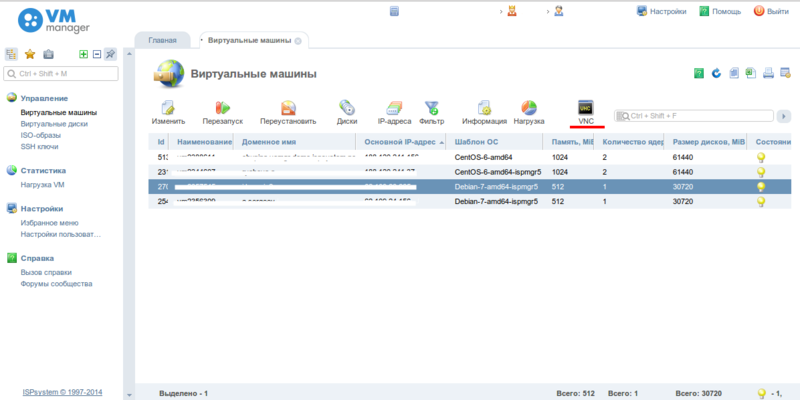The width and height of the screenshot is (800, 400).
Task: Show the menu tree view icon in sidebar
Action: (x=11, y=54)
